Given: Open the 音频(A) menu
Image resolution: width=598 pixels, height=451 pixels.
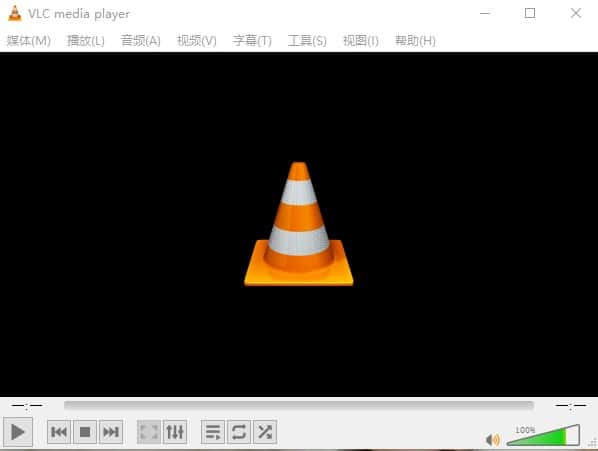Looking at the screenshot, I should (x=141, y=40).
